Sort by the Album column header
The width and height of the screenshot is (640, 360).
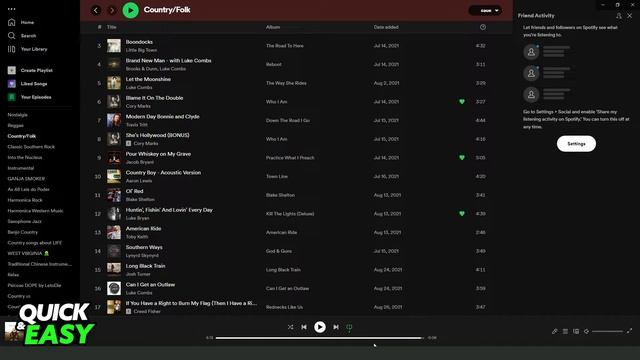click(273, 27)
